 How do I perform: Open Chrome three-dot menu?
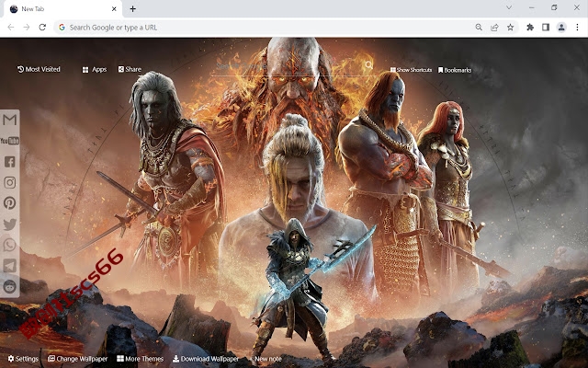pyautogui.click(x=578, y=27)
